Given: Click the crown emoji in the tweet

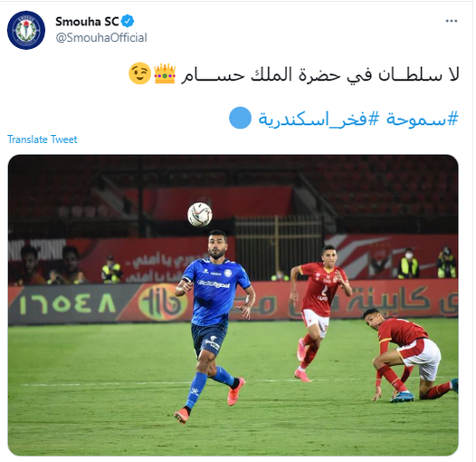Looking at the screenshot, I should pyautogui.click(x=165, y=73).
